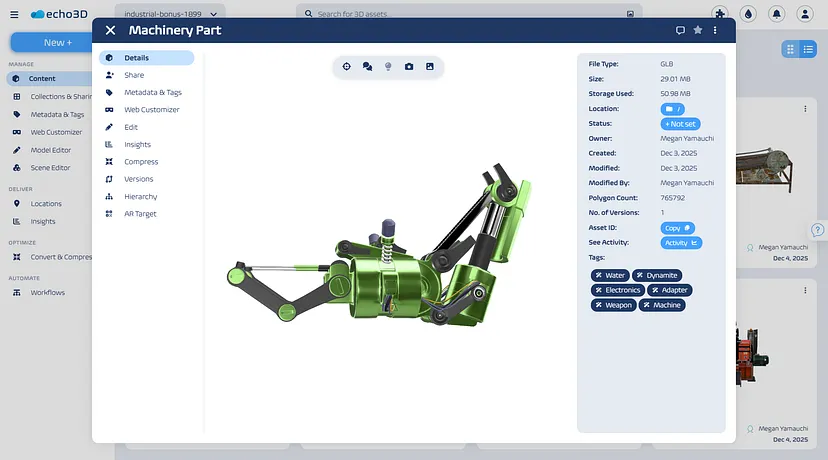This screenshot has height=460, width=828.
Task: Open comments for Machinery Part
Action: coord(680,31)
